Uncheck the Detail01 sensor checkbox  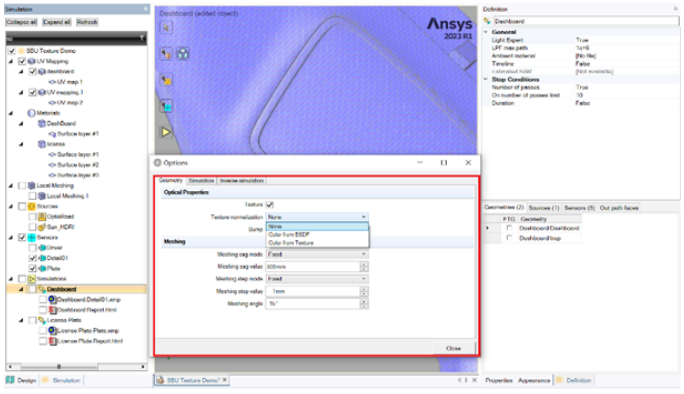pos(32,258)
